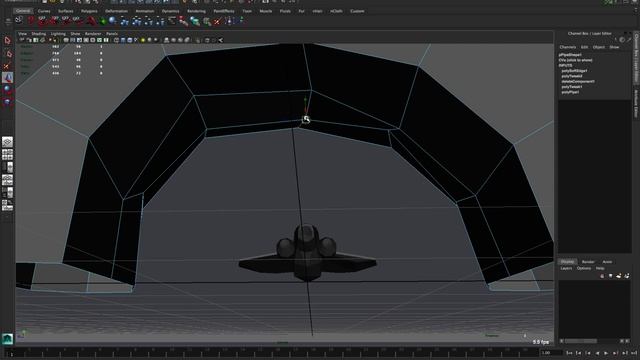Viewport: 640px width, 360px height.
Task: Expand CVs (click to show) row
Action: click(576, 60)
